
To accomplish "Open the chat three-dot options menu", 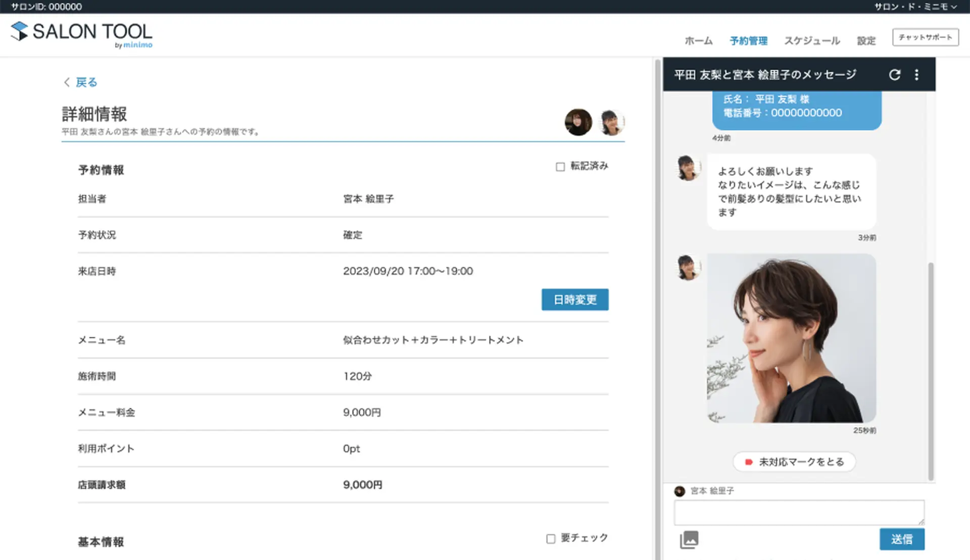I will tap(916, 75).
